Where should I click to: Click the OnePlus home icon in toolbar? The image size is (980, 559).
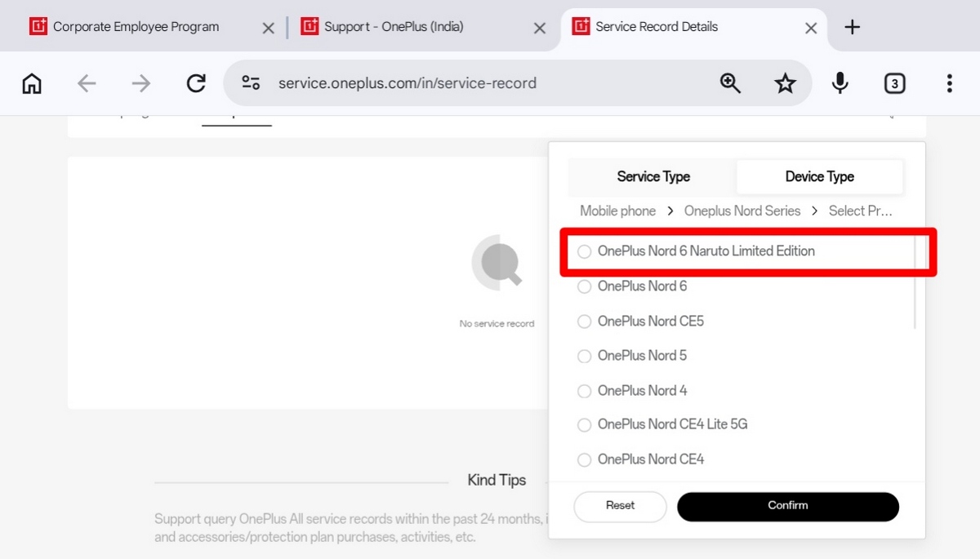click(31, 82)
